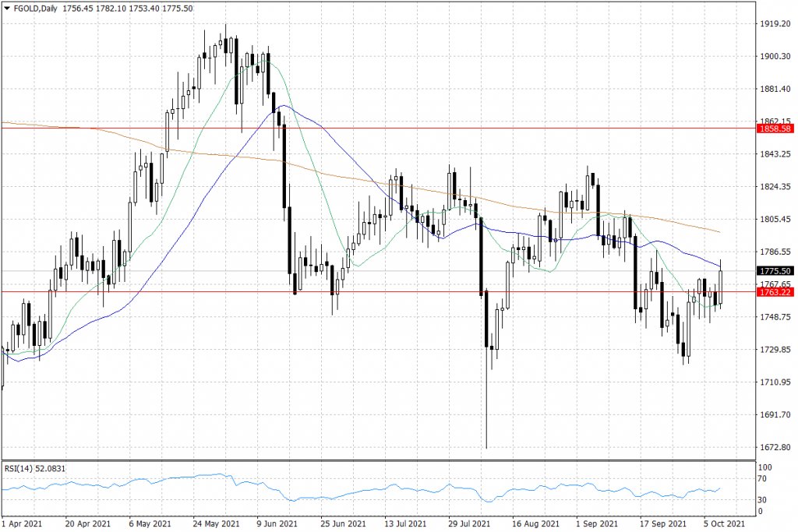Click the 1729.85 price axis label
The image size is (798, 532).
pyautogui.click(x=775, y=350)
